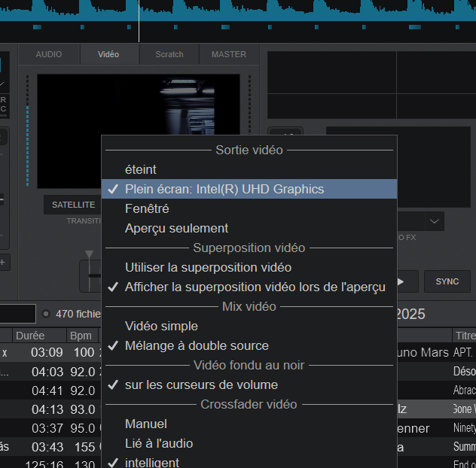Choose 'Aperçu seulement' output mode

coord(176,228)
